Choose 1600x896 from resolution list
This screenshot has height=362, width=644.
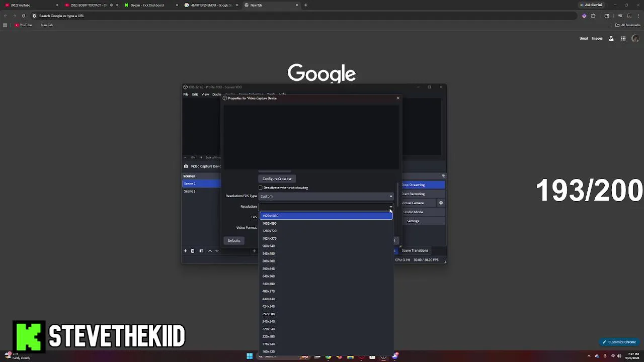coord(326,223)
